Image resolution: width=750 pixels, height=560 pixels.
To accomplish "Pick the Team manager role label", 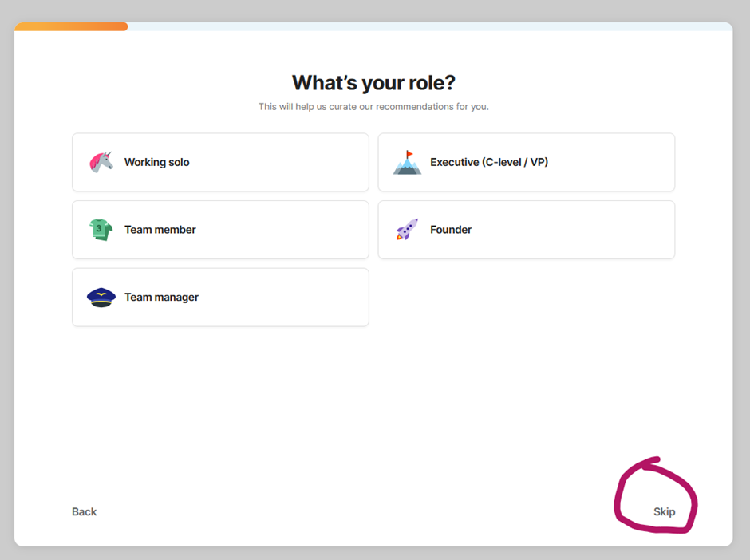I will coord(162,297).
